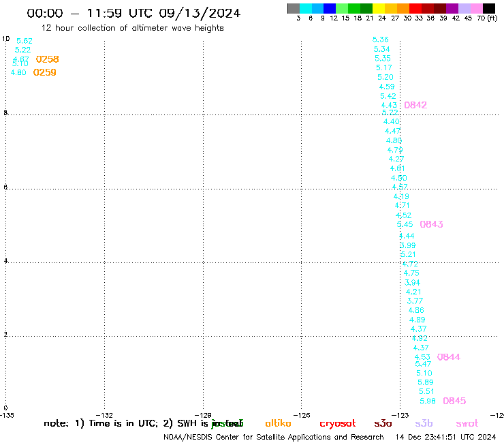Click wave height value 5.89
504x443 pixels.
pyautogui.click(x=426, y=382)
